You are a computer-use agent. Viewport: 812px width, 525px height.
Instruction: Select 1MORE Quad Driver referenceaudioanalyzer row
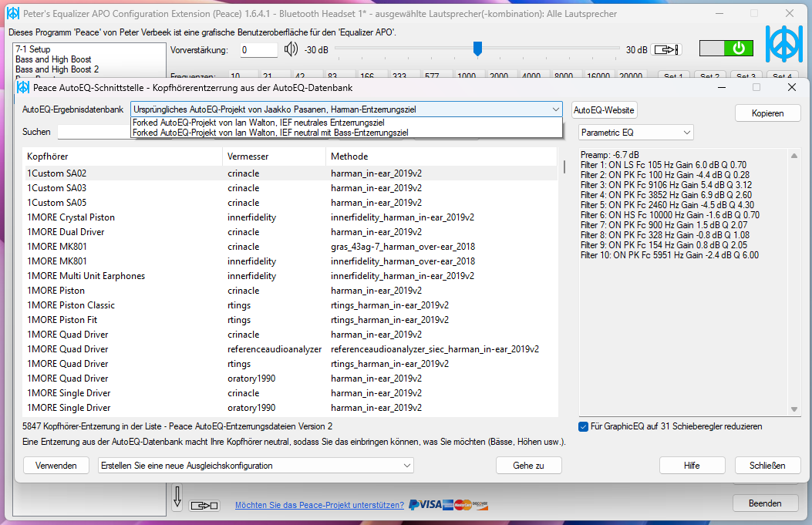point(291,349)
